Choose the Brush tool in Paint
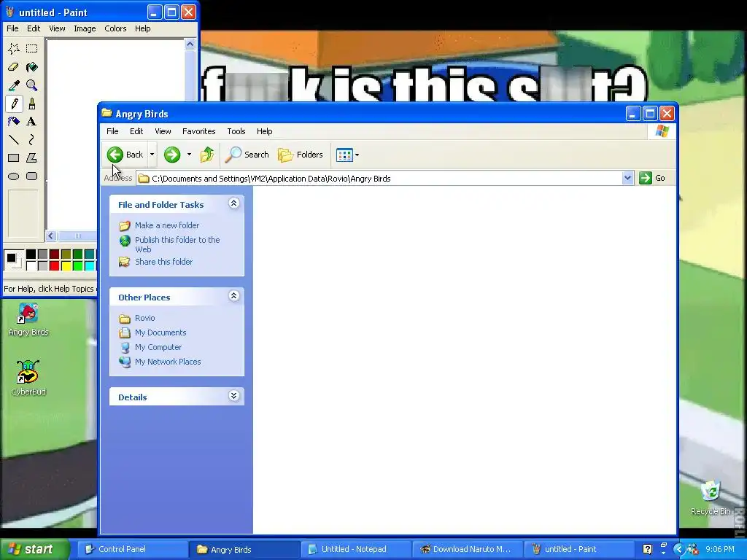Image resolution: width=747 pixels, height=560 pixels. [32, 104]
